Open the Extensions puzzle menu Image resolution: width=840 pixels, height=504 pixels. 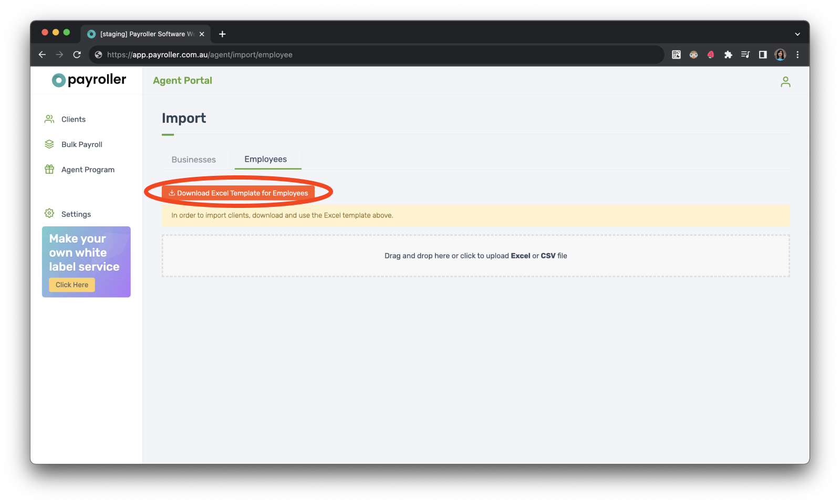point(728,55)
